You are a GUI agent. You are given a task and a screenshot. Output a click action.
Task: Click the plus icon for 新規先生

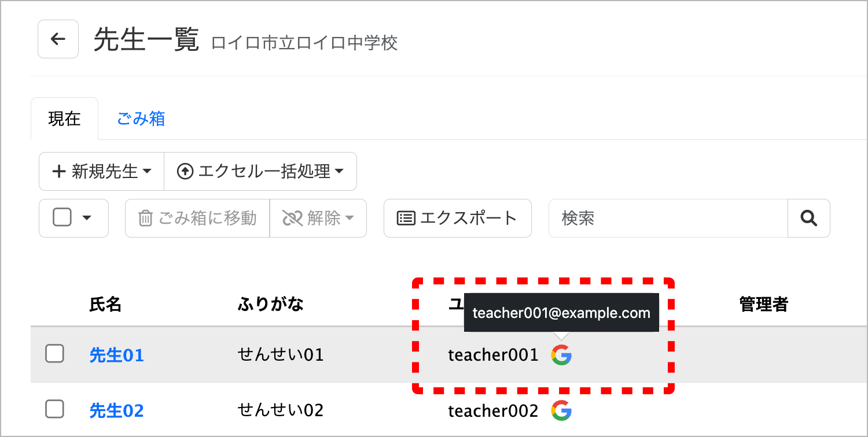click(x=59, y=172)
